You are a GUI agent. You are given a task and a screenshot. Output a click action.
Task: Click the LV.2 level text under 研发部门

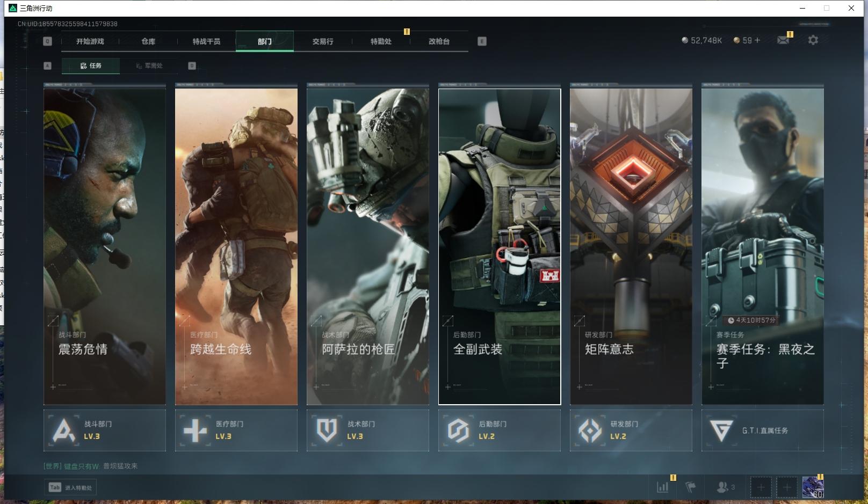(x=618, y=436)
